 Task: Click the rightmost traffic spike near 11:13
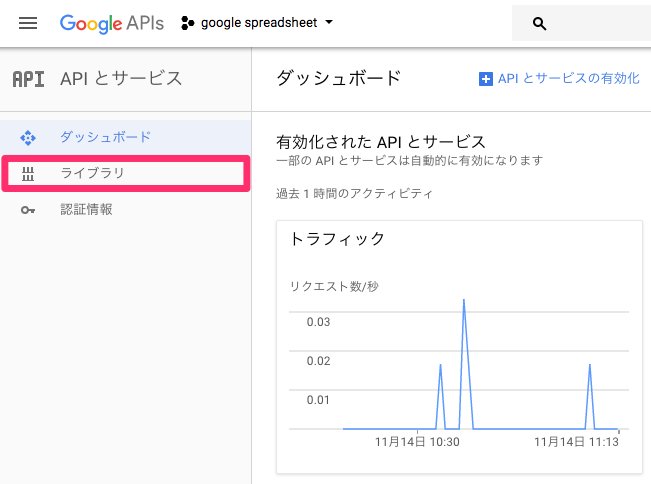(x=590, y=365)
